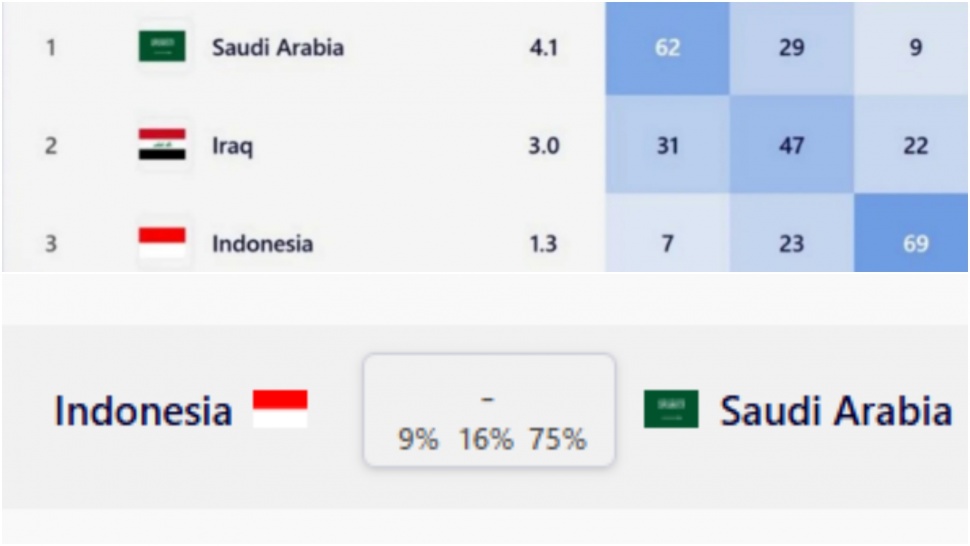Screen dimensions: 970x546
Task: Open Indonesia team name in the standings table
Action: [262, 243]
